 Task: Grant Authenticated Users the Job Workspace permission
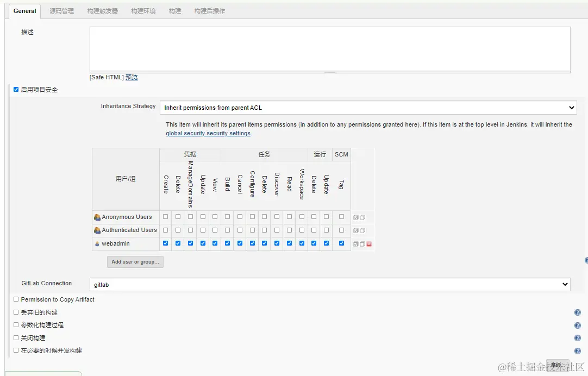(x=302, y=230)
